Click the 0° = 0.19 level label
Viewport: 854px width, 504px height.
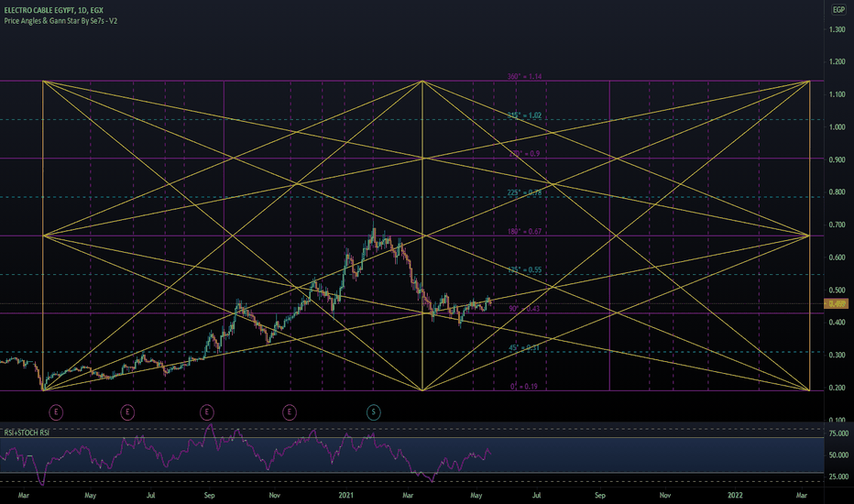coord(524,387)
